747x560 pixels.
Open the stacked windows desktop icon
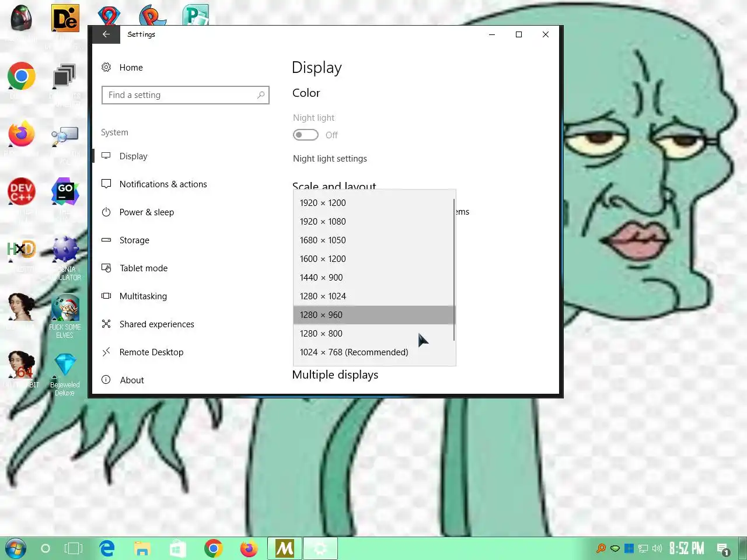coord(65,76)
